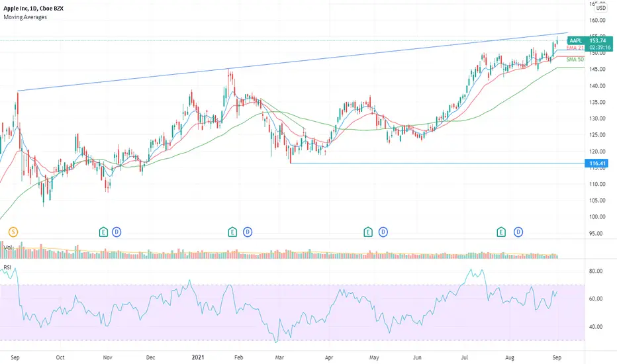Click the Jun label on time axis
The height and width of the screenshot is (364, 617).
(417, 357)
